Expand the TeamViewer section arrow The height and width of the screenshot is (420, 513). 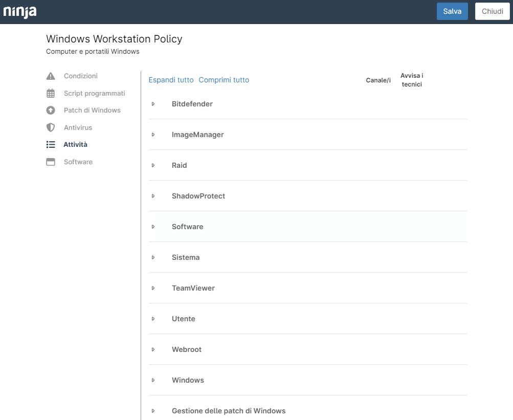[153, 288]
